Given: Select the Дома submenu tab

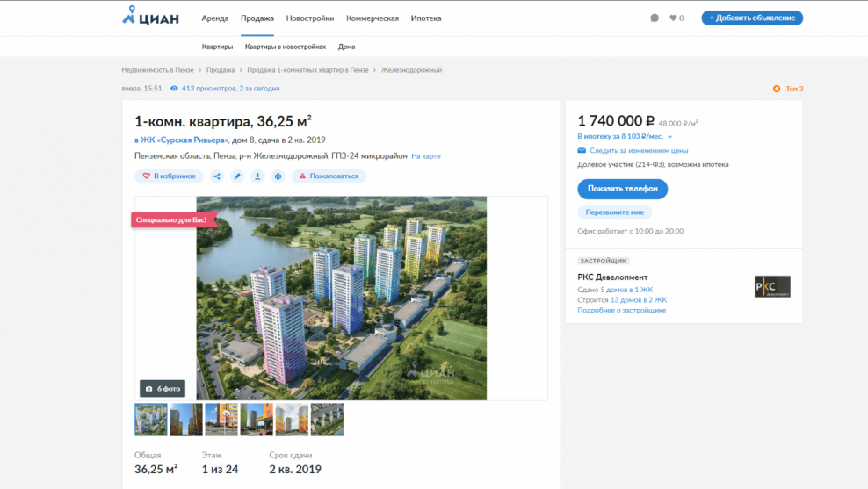Looking at the screenshot, I should click(x=346, y=47).
